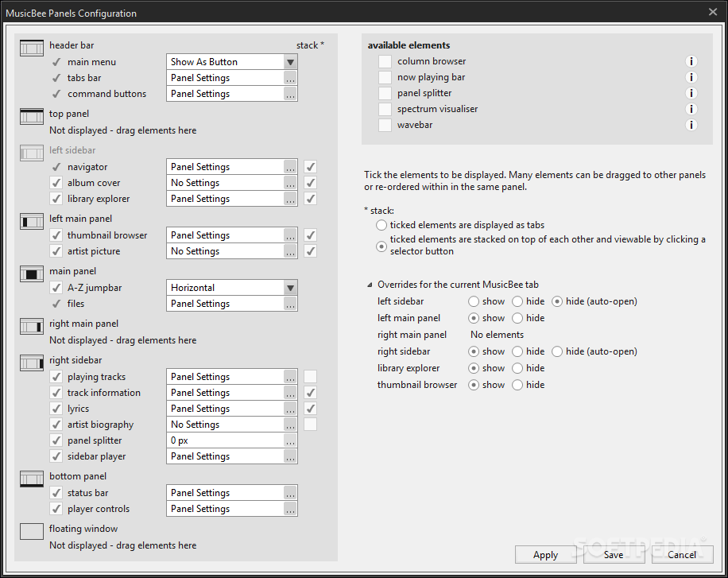Viewport: 728px width, 578px height.
Task: Open the A-Z jumpbar Horizontal dropdown
Action: click(x=290, y=288)
